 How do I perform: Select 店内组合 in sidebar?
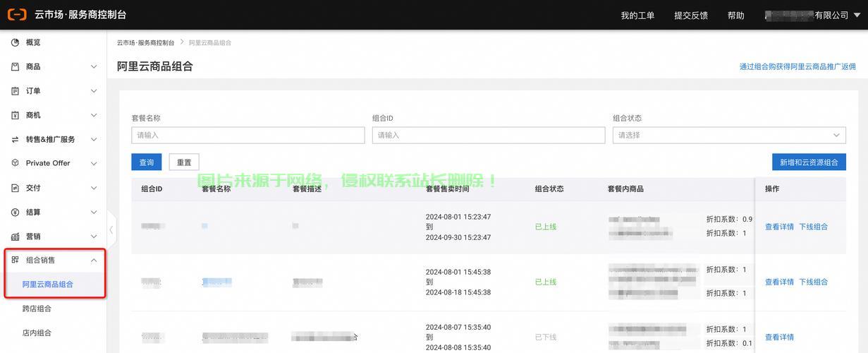[37, 333]
